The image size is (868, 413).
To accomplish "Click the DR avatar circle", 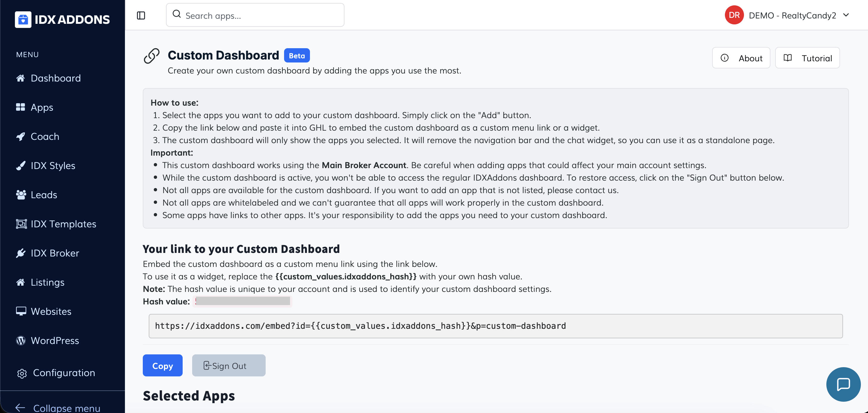I will coord(734,15).
